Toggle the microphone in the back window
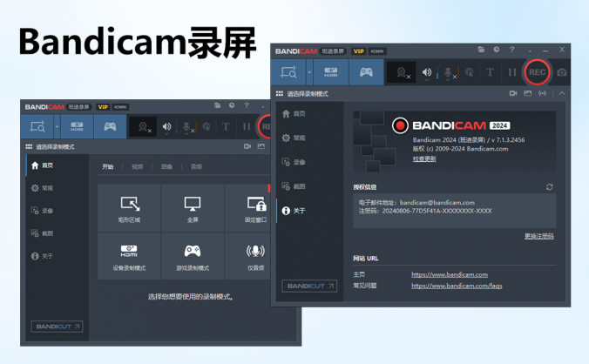 coord(186,127)
